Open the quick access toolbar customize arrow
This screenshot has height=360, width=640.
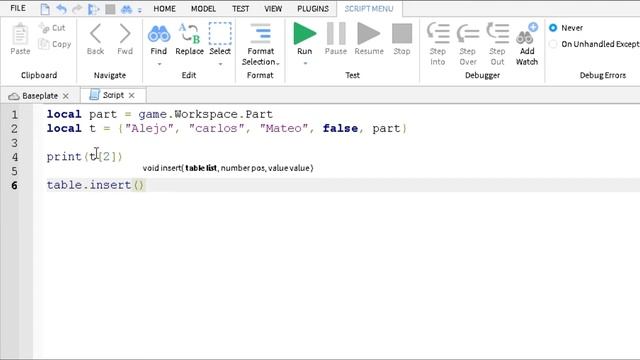(x=140, y=10)
